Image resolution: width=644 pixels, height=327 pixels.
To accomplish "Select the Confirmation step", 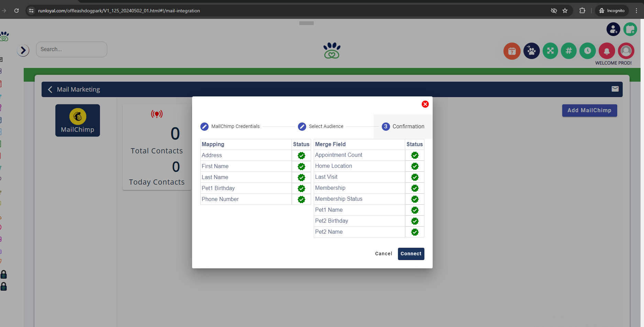I will coord(403,126).
